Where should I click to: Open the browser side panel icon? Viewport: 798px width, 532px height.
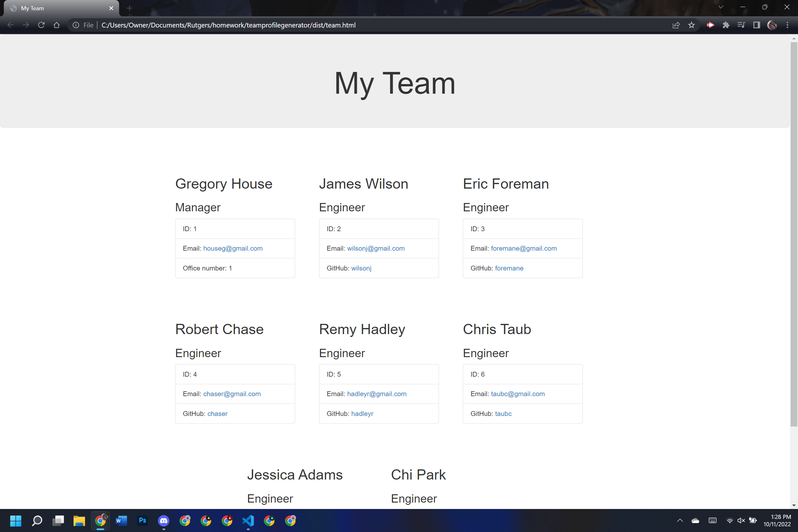[x=757, y=25]
